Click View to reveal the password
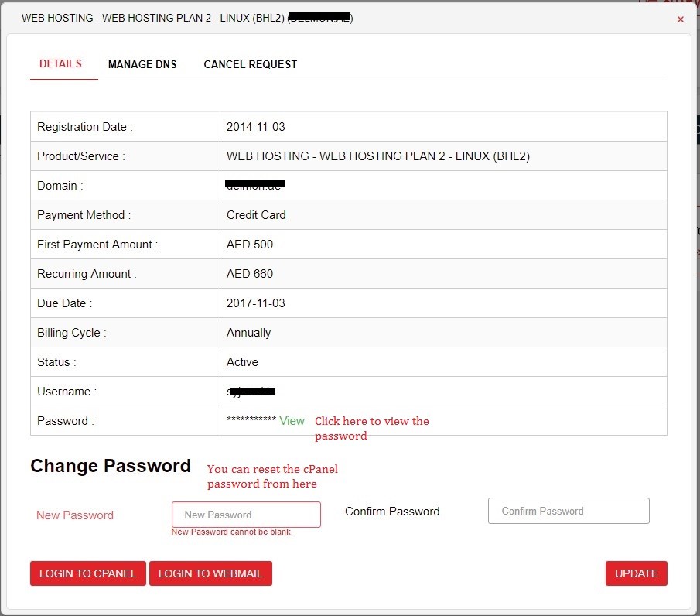700x616 pixels. pos(292,420)
